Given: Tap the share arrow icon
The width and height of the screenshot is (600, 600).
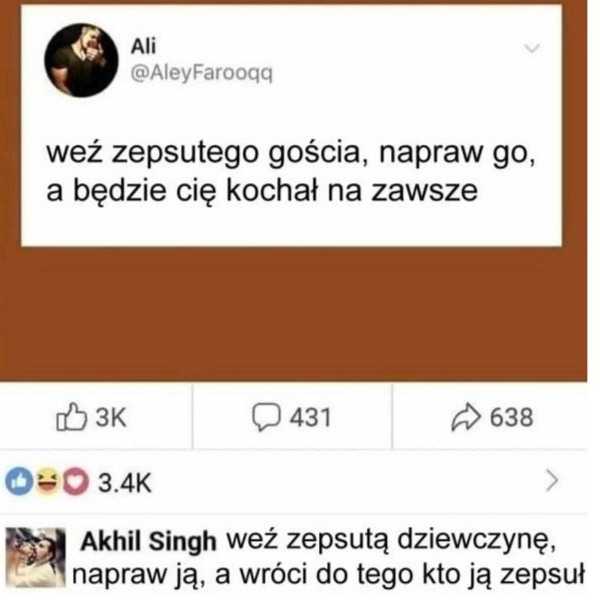Looking at the screenshot, I should point(466,417).
